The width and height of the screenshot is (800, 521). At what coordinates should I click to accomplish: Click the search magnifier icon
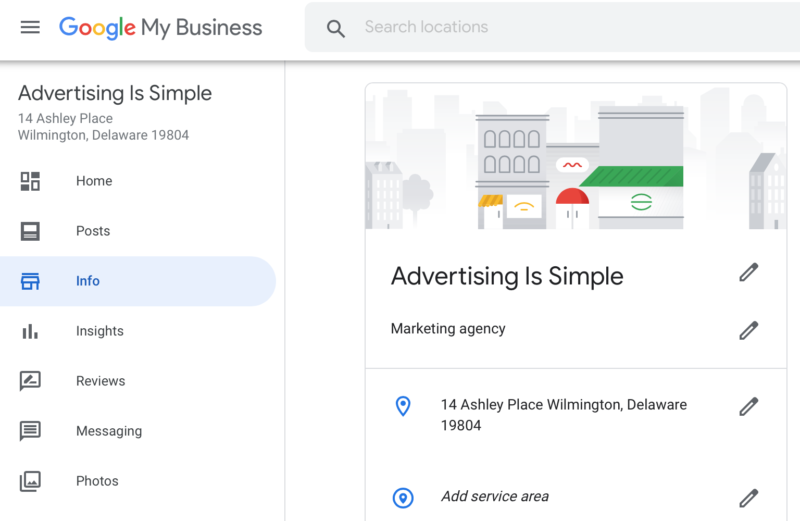point(336,28)
